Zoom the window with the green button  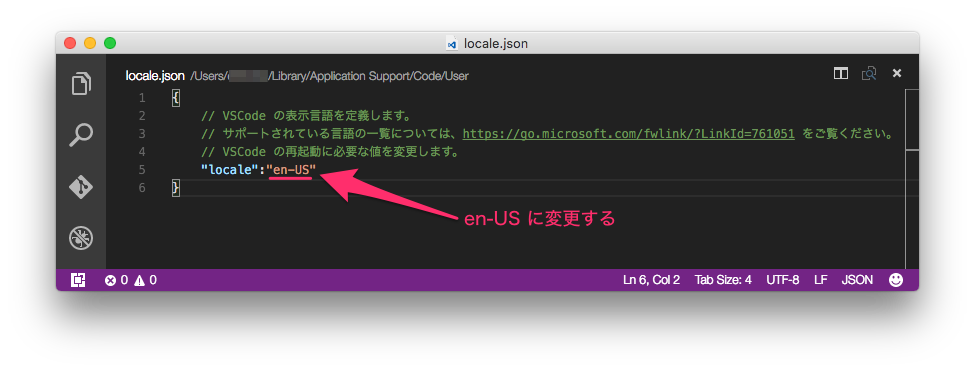[110, 44]
